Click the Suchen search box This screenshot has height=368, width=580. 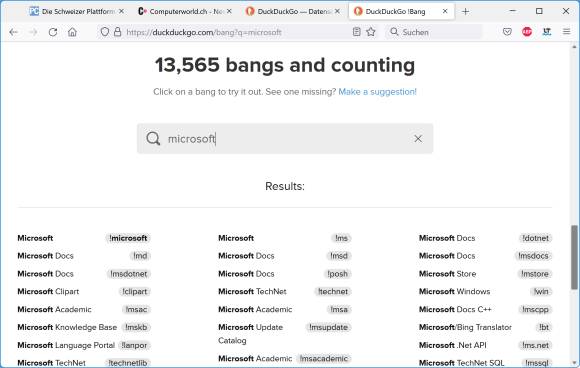coord(435,32)
